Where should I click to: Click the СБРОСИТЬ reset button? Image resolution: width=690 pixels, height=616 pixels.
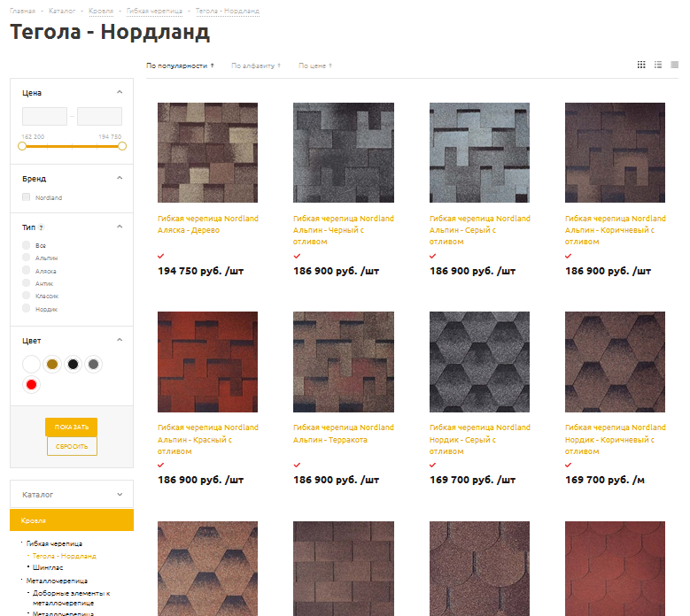[x=72, y=446]
